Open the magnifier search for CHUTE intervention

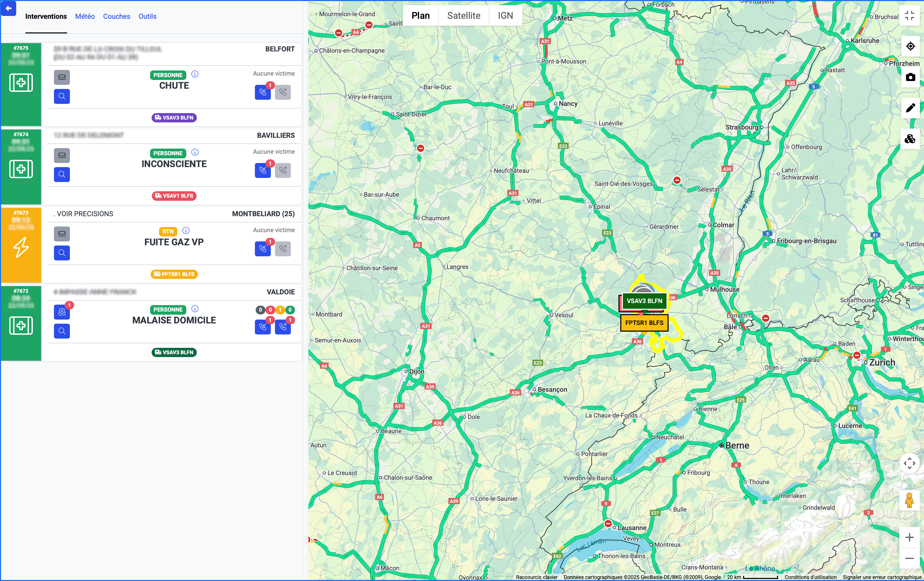tap(62, 96)
